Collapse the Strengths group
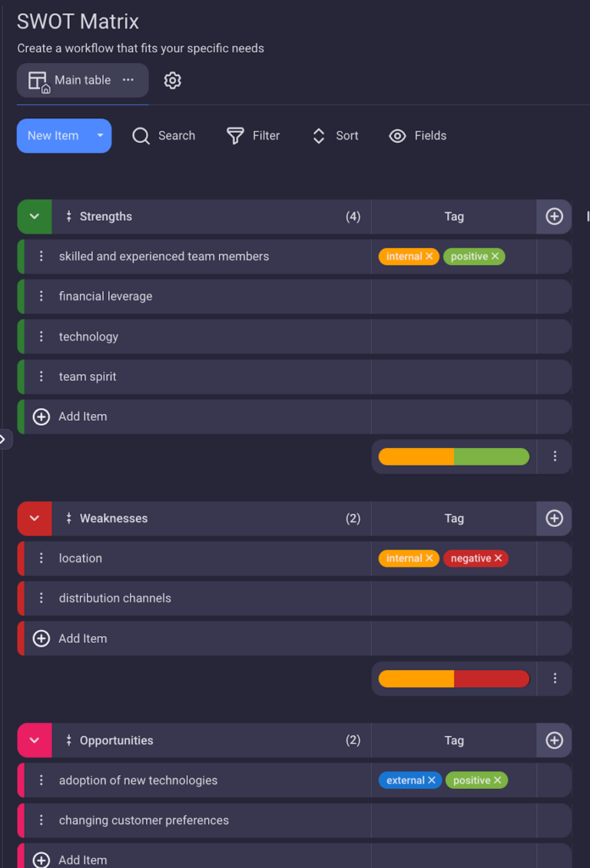 click(x=33, y=217)
